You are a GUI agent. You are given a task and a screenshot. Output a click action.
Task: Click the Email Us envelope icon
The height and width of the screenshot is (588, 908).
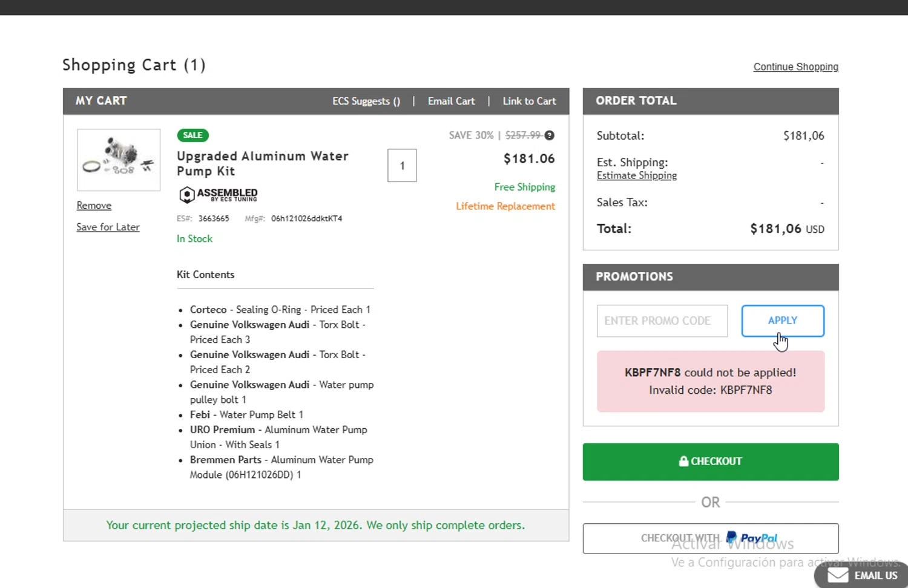point(838,575)
